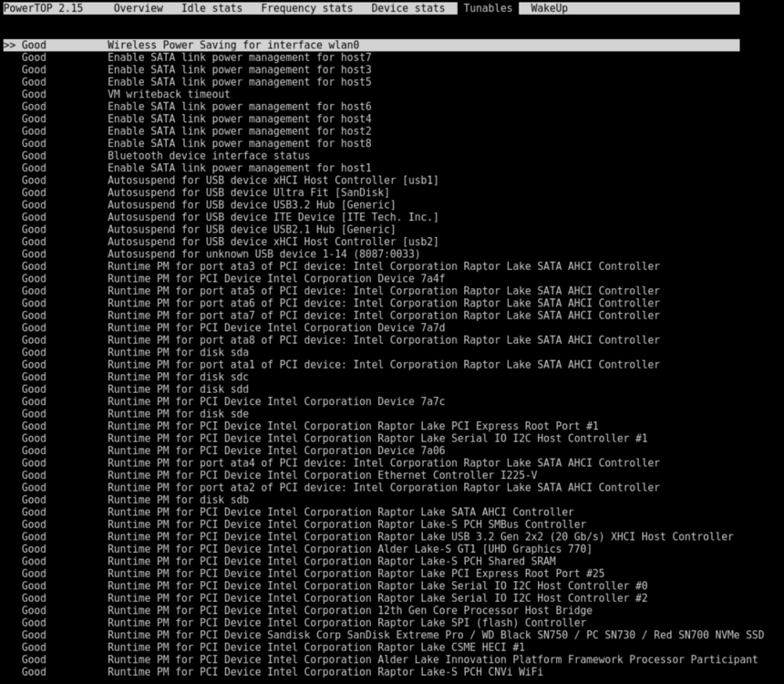Select Runtime PM for Ethernet Controller I225-V
This screenshot has height=684, width=784.
pyautogui.click(x=279, y=475)
